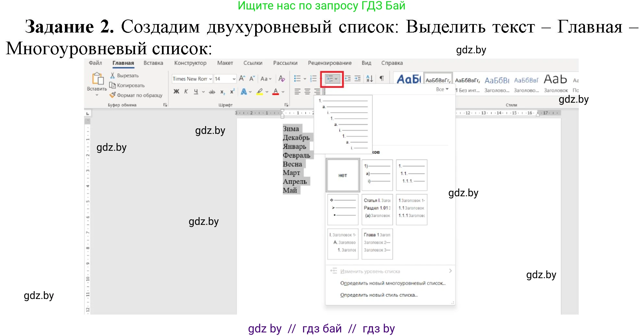Toggle paragraph marks display (¶)
The width and height of the screenshot is (644, 336).
[381, 78]
